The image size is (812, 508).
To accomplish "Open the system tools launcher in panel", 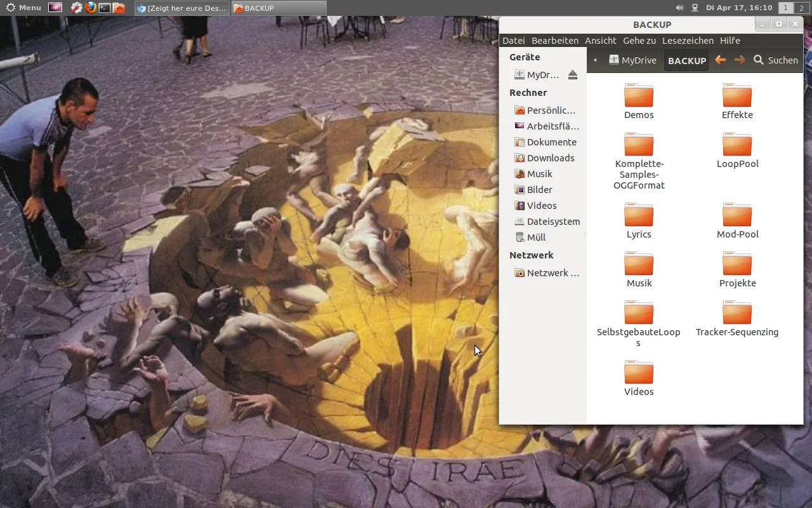I will pyautogui.click(x=76, y=8).
